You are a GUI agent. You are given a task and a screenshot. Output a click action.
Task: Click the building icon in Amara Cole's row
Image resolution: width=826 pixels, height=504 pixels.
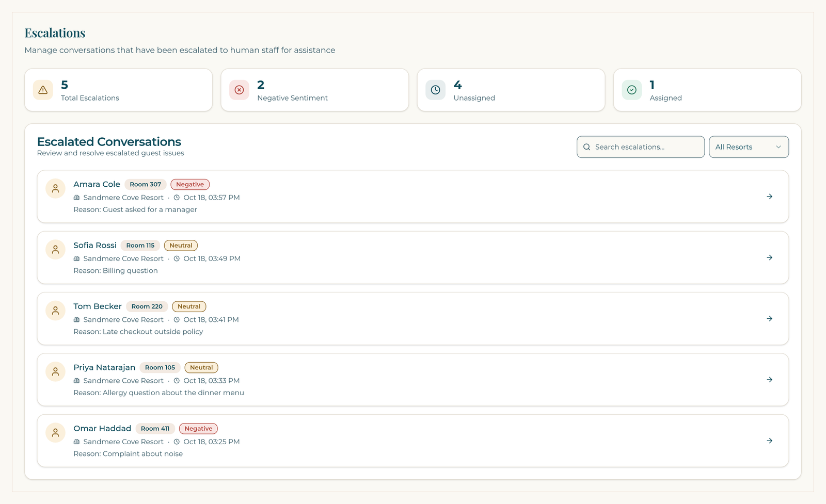point(76,198)
